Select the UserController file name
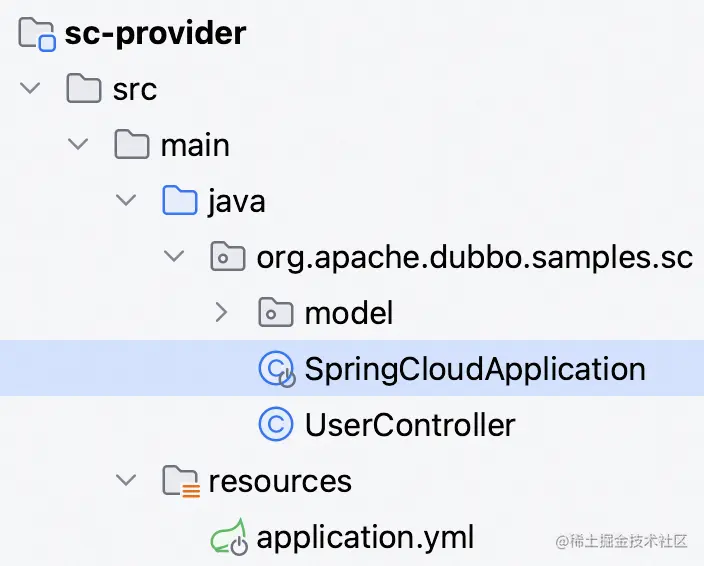The image size is (704, 566). tap(410, 425)
